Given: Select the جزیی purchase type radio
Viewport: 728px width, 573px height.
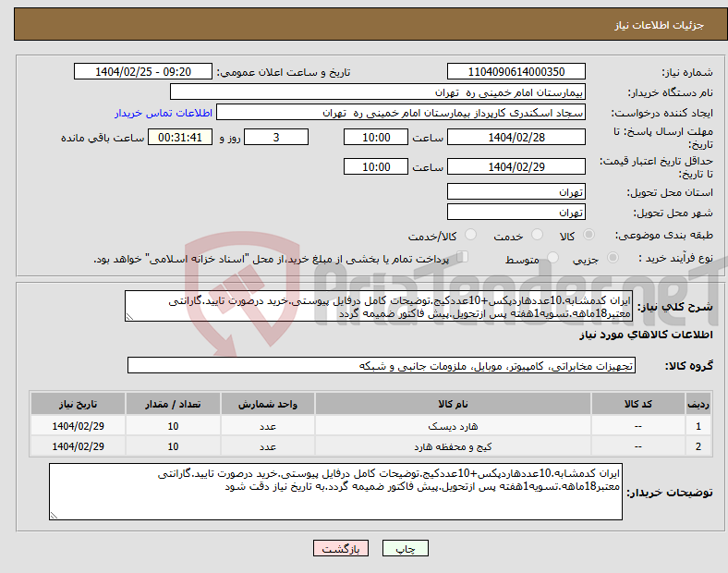Looking at the screenshot, I should coord(613,258).
